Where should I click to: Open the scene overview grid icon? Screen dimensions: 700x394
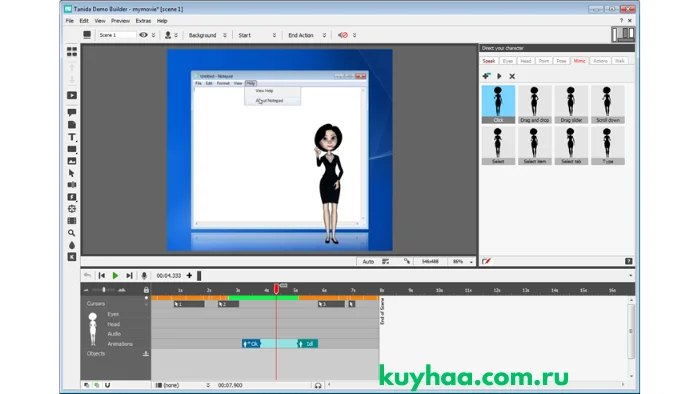pyautogui.click(x=71, y=52)
